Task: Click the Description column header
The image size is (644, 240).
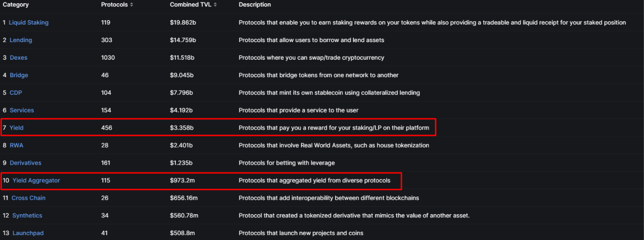Action: click(255, 5)
